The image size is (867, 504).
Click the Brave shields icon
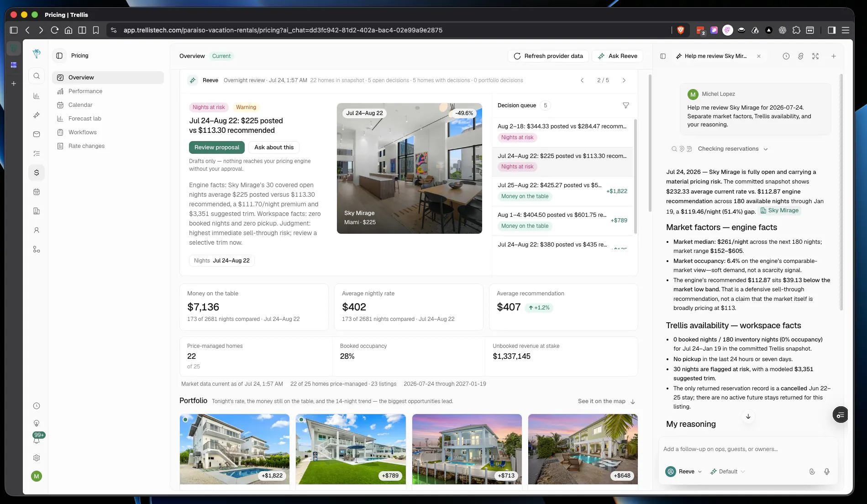click(681, 30)
